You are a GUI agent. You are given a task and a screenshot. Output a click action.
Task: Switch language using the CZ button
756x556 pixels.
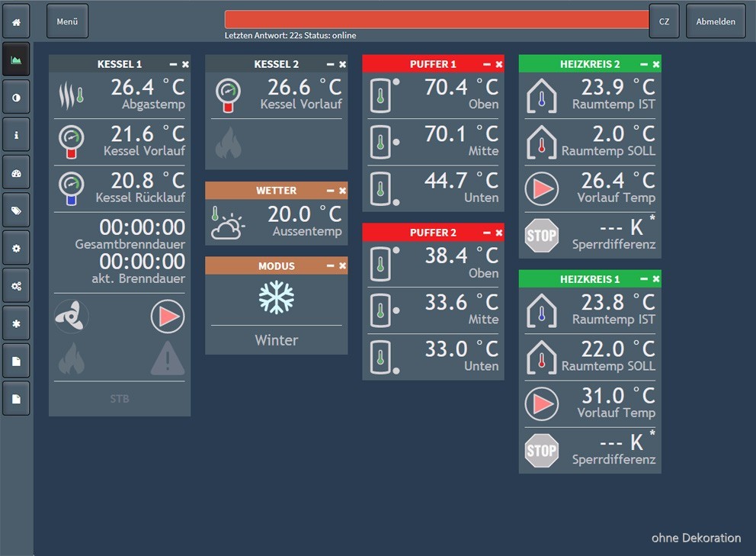point(664,21)
